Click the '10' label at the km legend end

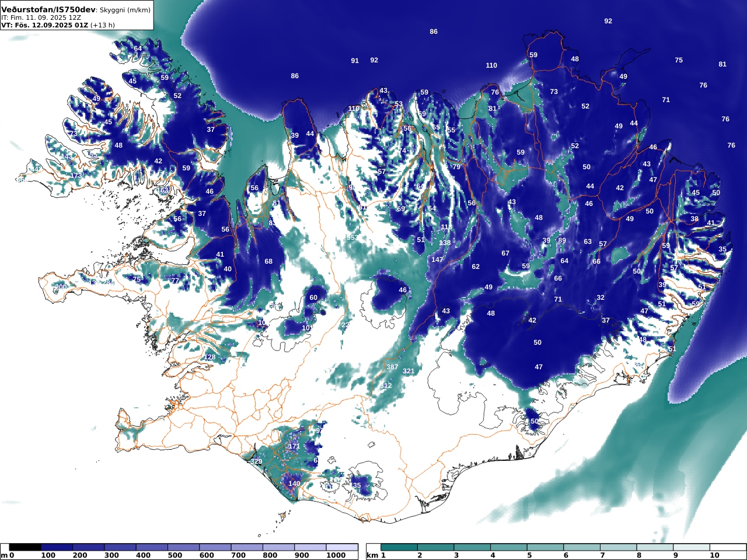(x=714, y=555)
